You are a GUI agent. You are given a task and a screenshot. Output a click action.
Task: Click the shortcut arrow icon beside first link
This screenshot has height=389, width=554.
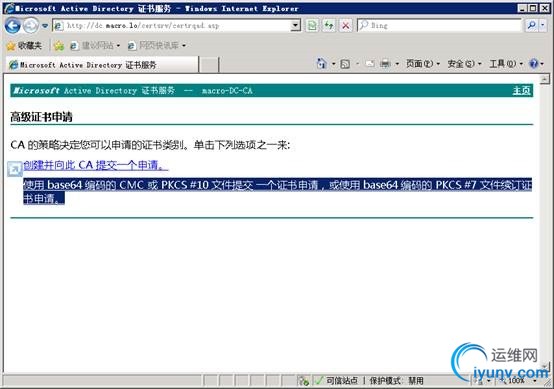click(x=15, y=169)
